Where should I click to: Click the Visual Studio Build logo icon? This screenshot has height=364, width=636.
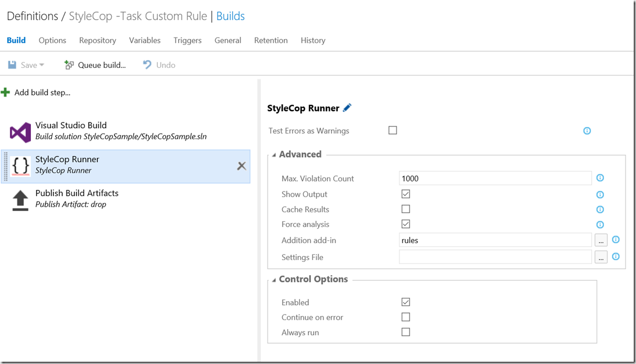[20, 132]
